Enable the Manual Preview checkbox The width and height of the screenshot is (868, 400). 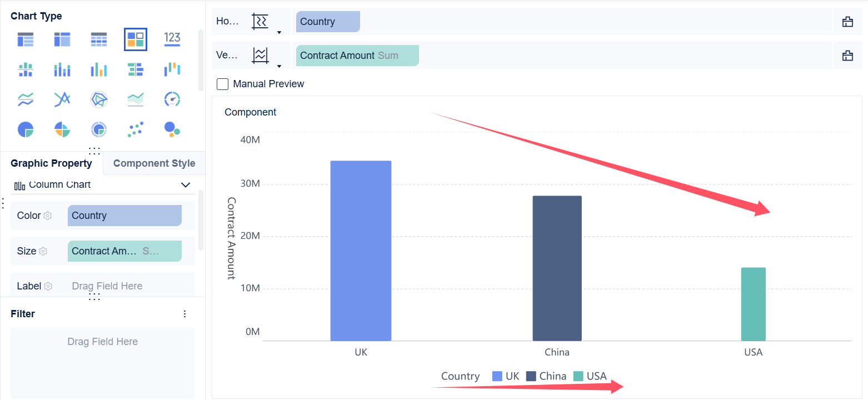(x=223, y=84)
